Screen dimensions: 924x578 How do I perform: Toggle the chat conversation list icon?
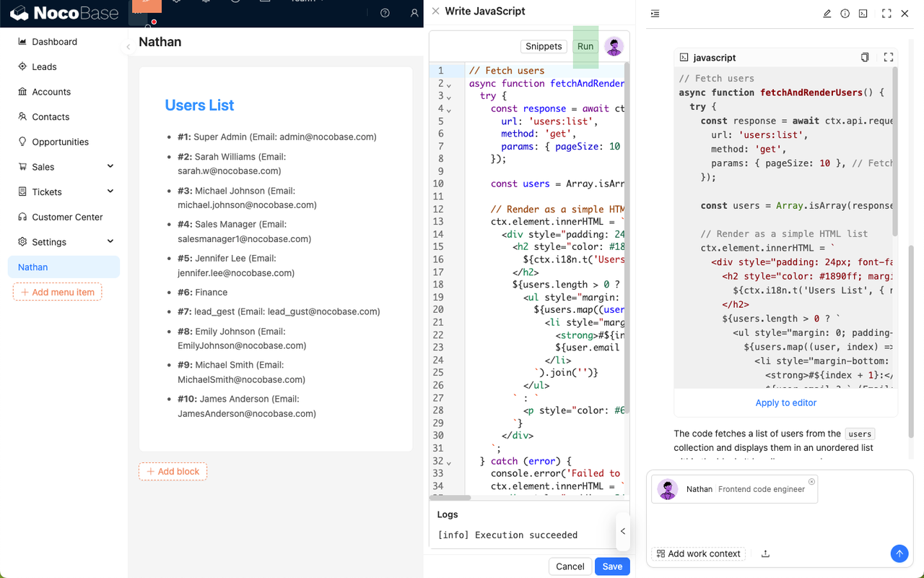click(655, 14)
